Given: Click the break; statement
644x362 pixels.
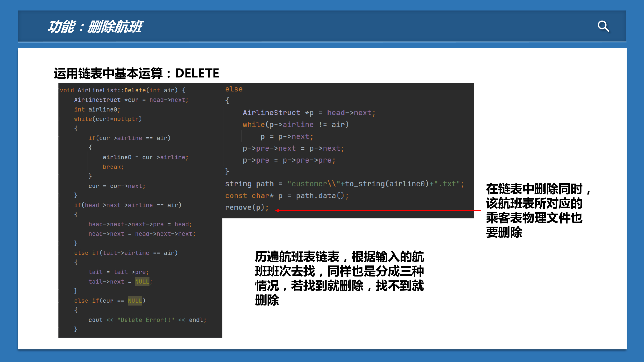Looking at the screenshot, I should 113,167.
